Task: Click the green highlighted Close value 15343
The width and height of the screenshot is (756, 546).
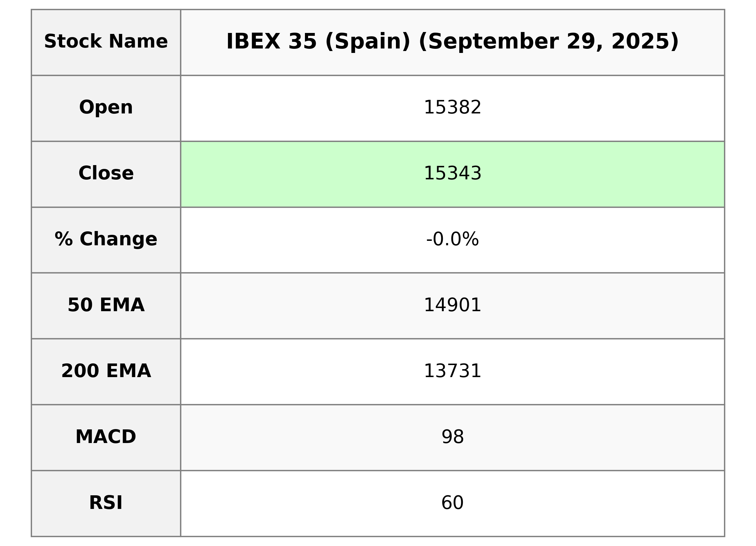Action: (452, 173)
